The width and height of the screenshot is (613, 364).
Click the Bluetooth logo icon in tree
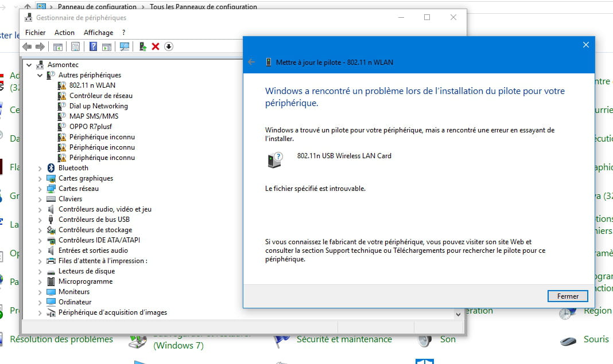(51, 168)
